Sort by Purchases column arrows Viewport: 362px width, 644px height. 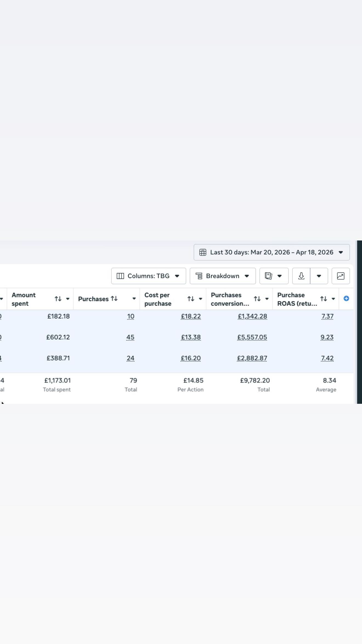click(x=114, y=299)
